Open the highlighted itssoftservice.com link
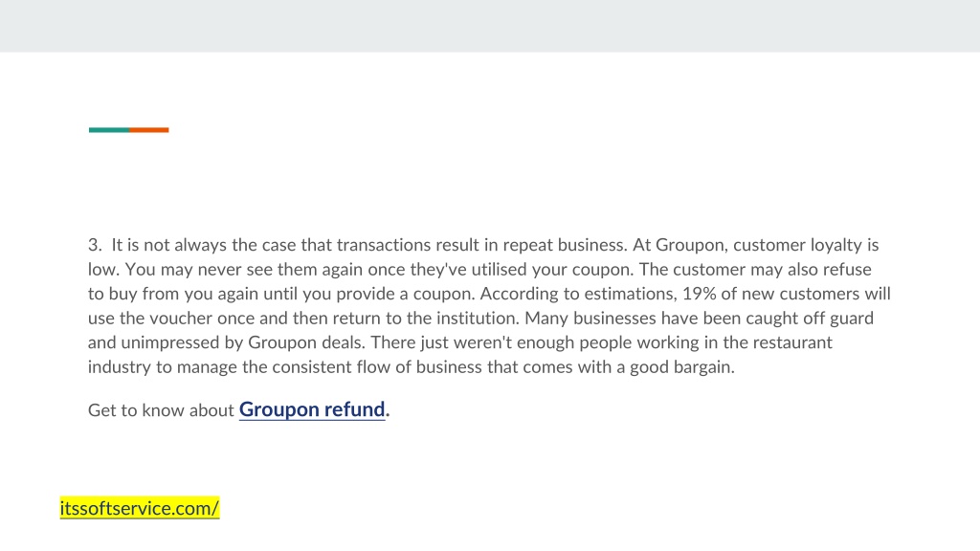980x551 pixels. [140, 508]
